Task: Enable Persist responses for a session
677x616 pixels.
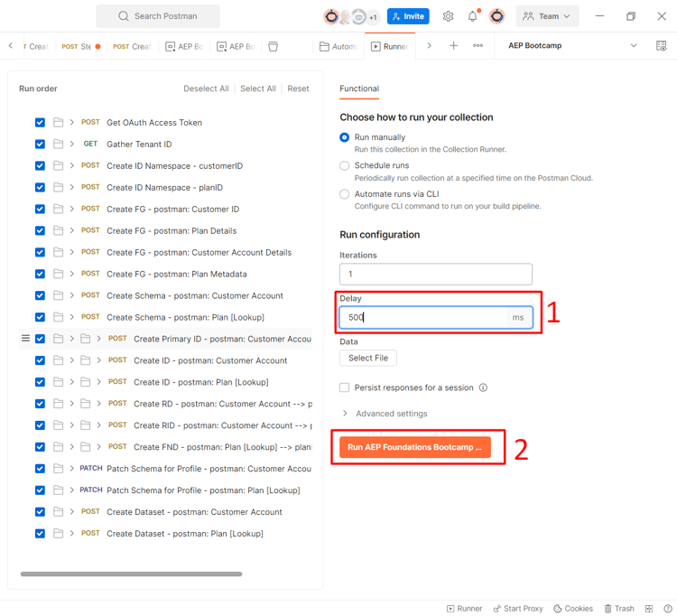Action: tap(344, 387)
